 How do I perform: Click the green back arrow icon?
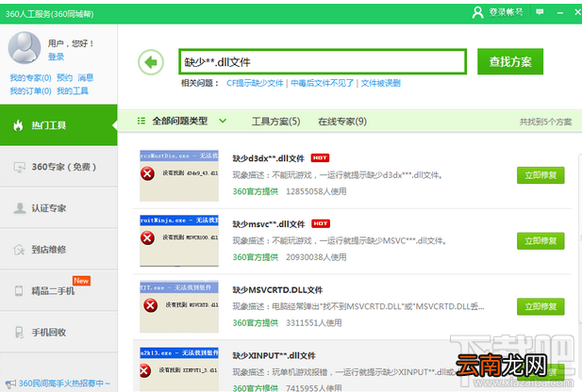[x=151, y=62]
